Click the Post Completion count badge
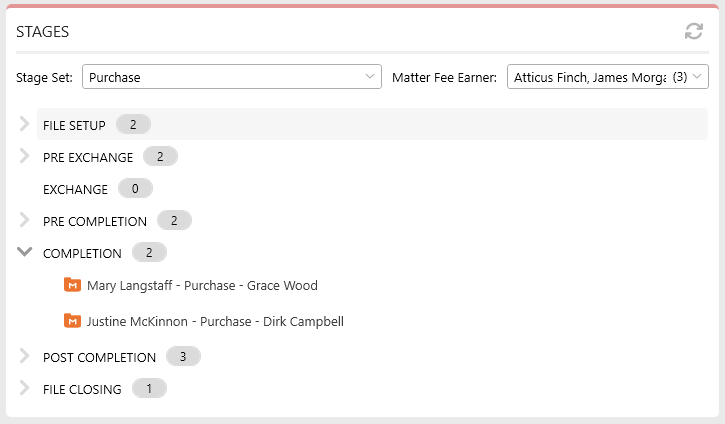The width and height of the screenshot is (725, 424). [183, 356]
